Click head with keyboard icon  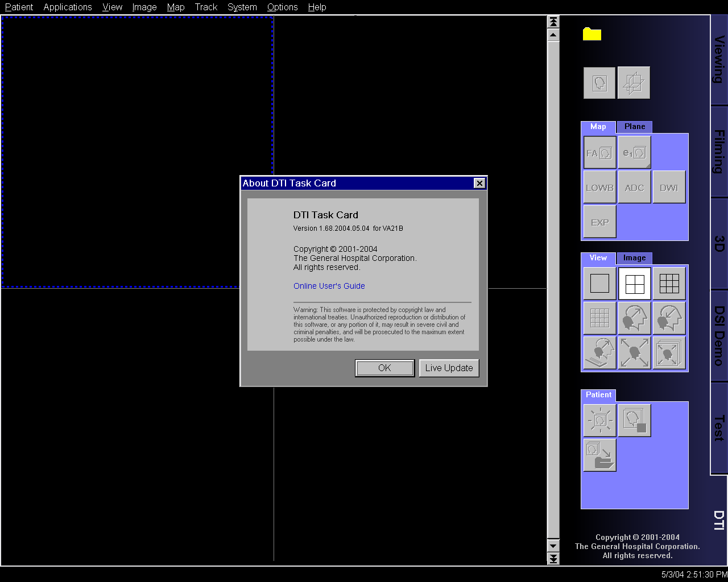[x=599, y=352]
